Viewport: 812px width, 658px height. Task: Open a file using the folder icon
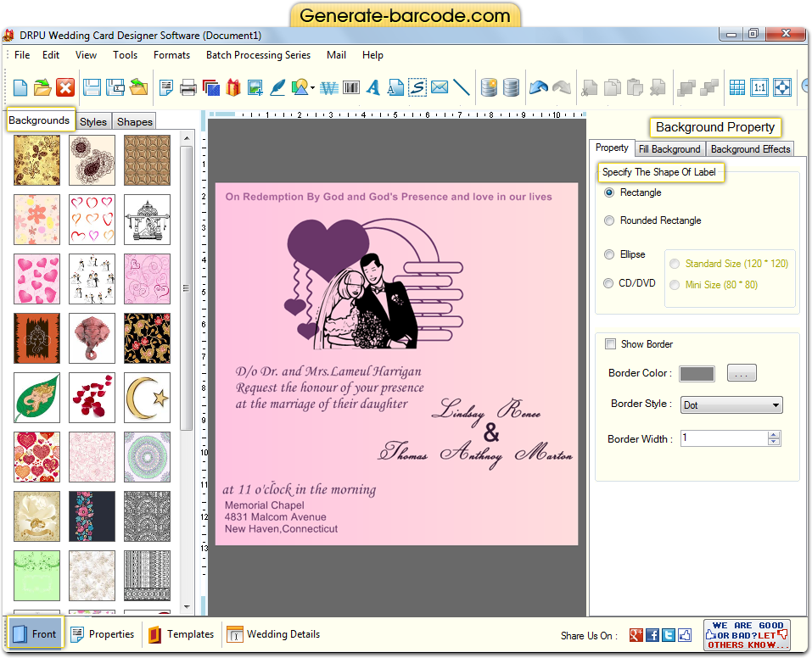(42, 87)
